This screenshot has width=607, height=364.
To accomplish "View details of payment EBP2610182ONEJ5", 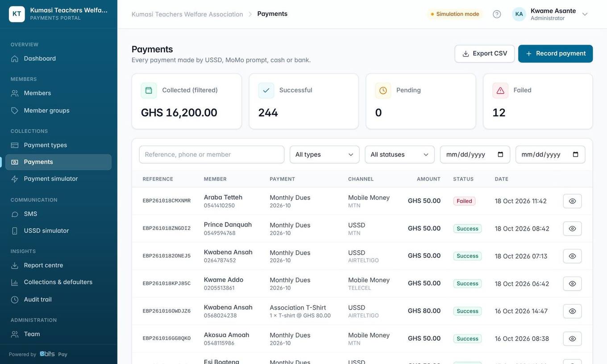I will click(x=572, y=256).
